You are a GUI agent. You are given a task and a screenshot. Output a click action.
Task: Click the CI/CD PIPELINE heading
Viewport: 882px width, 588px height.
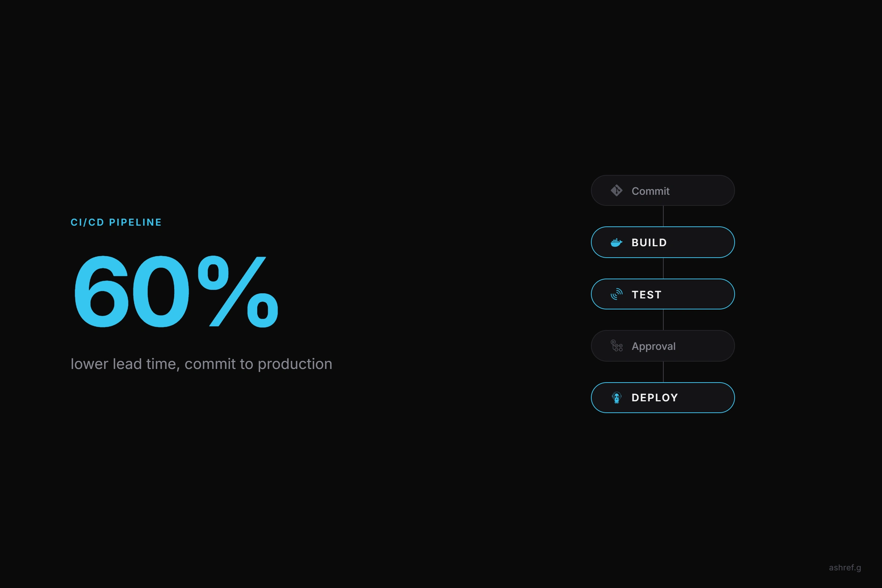point(116,222)
